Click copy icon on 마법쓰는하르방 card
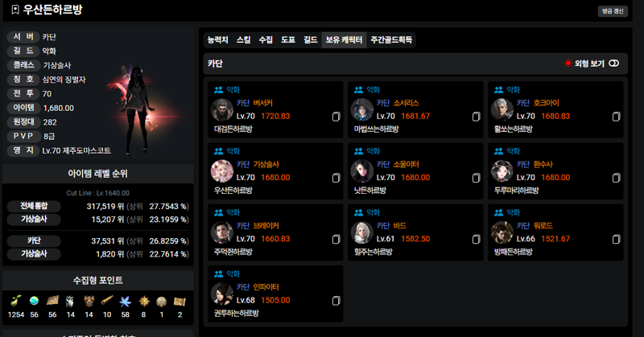The image size is (644, 337). (x=476, y=117)
